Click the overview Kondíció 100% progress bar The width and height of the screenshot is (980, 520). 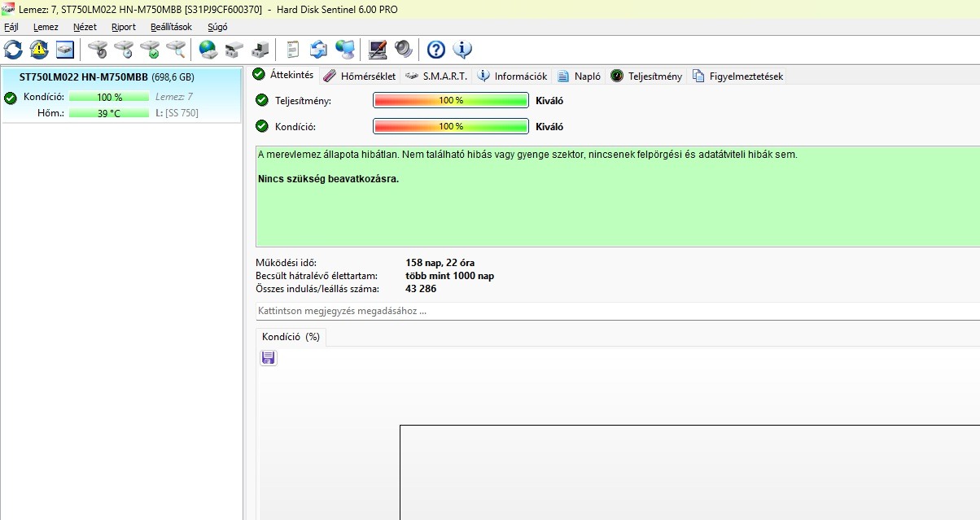pyautogui.click(x=451, y=127)
